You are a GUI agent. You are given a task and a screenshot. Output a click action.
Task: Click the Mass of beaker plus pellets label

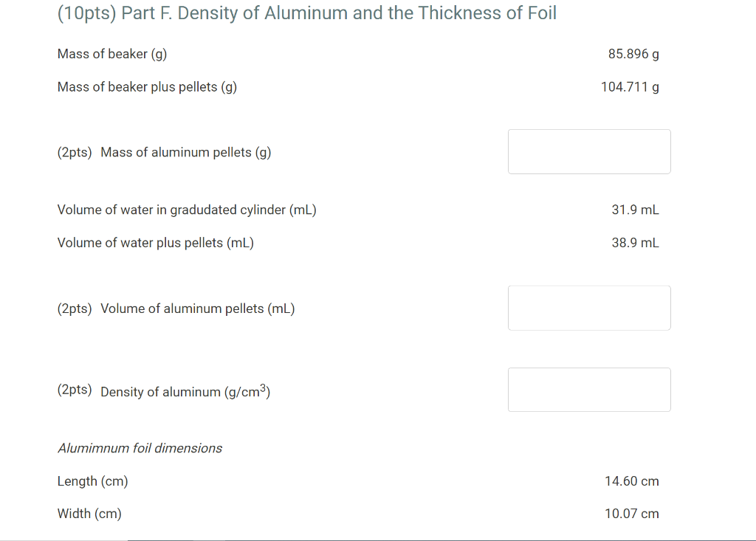147,86
